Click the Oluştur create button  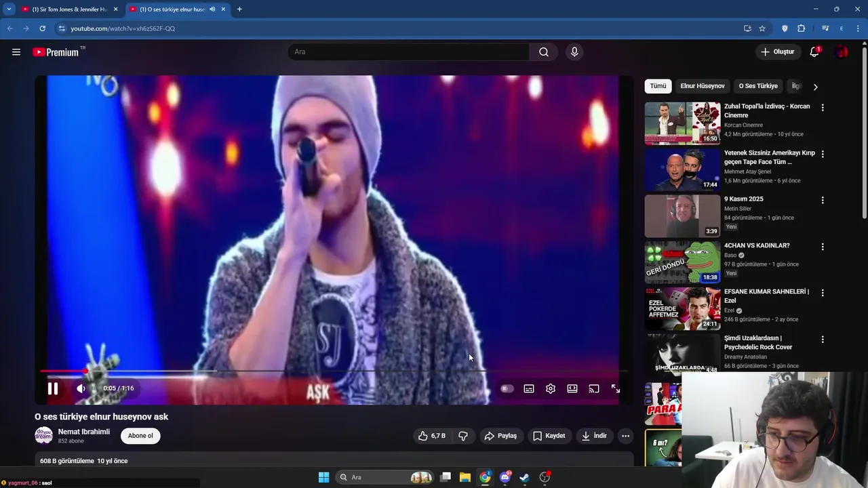pyautogui.click(x=777, y=52)
